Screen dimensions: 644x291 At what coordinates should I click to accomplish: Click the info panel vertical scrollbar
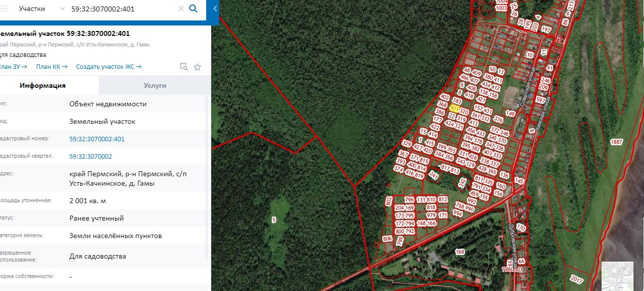208,177
